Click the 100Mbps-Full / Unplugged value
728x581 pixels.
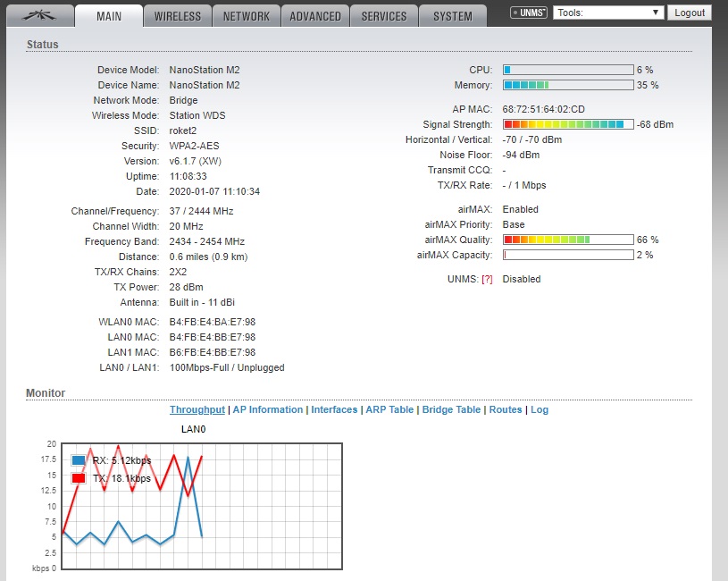227,367
